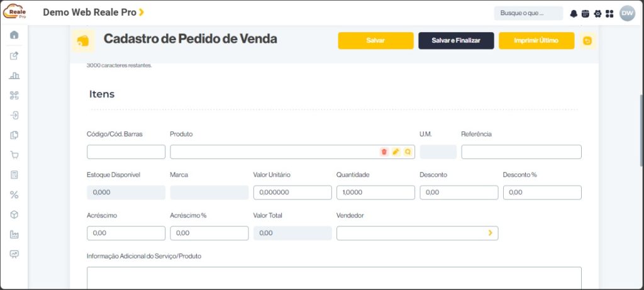Open the shopping cart sidebar icon
The height and width of the screenshot is (290, 644).
click(x=14, y=155)
